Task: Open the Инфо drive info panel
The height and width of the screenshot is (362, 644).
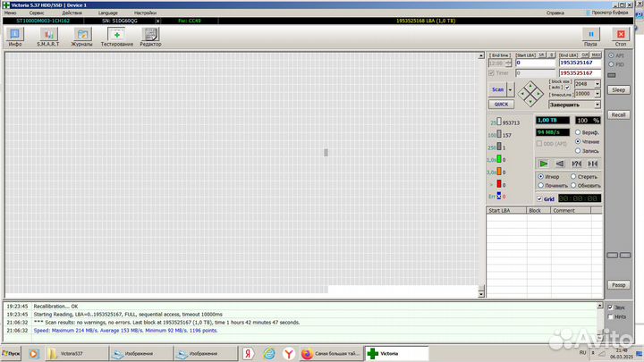Action: coord(15,36)
